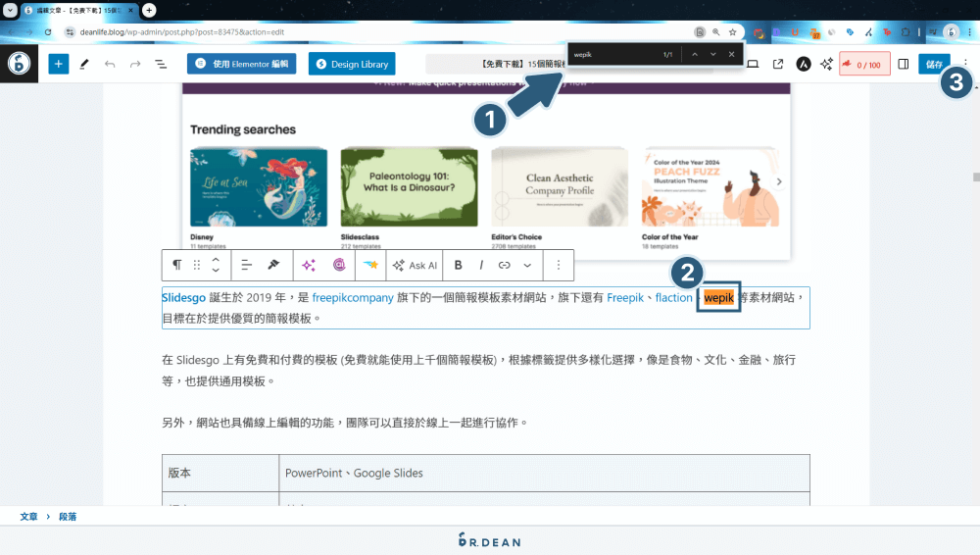Open the Chrome three-dot menu
Screen dimensions: 980x555
tap(970, 32)
